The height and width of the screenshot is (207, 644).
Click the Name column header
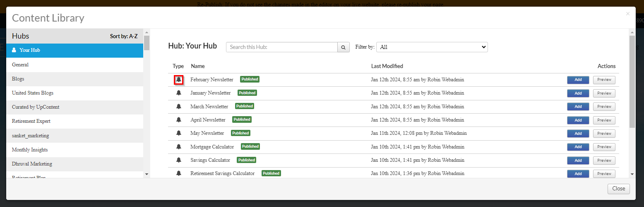(x=198, y=66)
